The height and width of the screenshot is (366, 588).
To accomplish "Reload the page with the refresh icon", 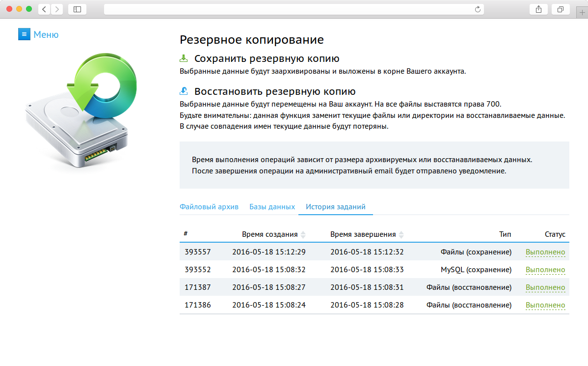I will click(478, 9).
